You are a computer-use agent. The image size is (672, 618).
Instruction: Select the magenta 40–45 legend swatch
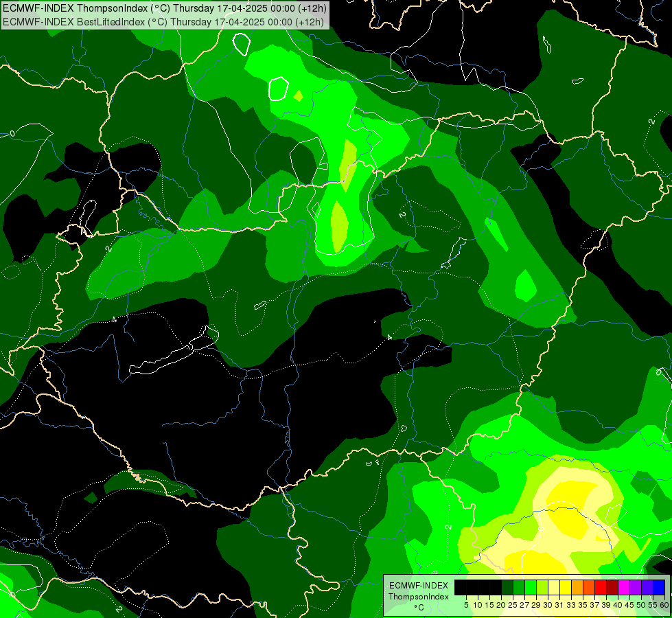pyautogui.click(x=623, y=587)
